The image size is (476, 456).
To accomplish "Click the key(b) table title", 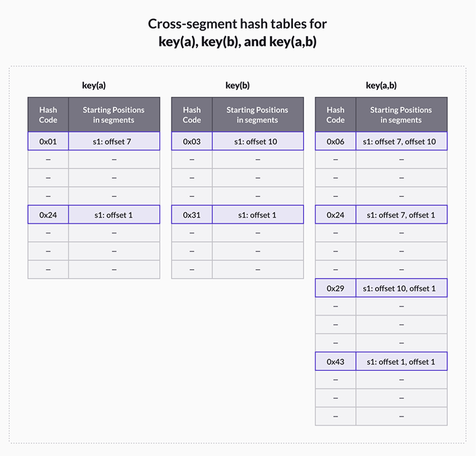I will pyautogui.click(x=237, y=86).
